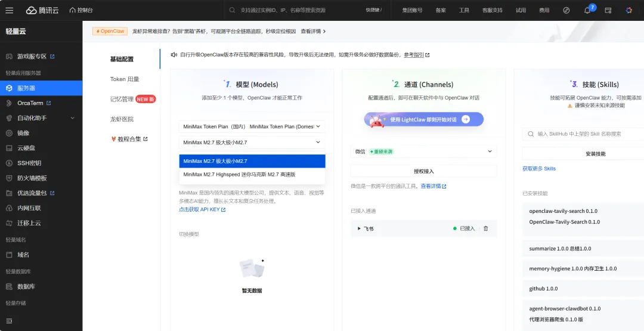The image size is (644, 331).
Task: Click the 安装技能 button
Action: coord(583,154)
